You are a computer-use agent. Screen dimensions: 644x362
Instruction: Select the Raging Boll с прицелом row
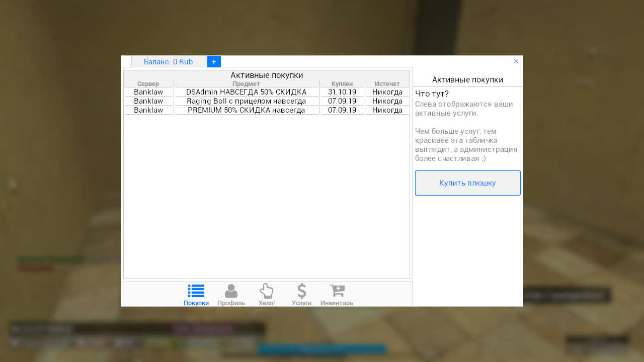[246, 101]
